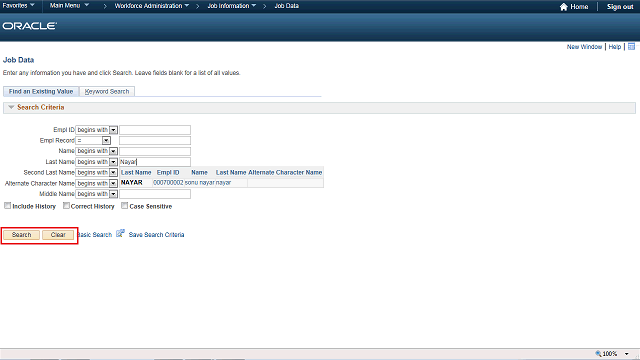The height and width of the screenshot is (360, 640).
Task: Click the Alternate Character Name suggestion column header
Action: click(285, 173)
